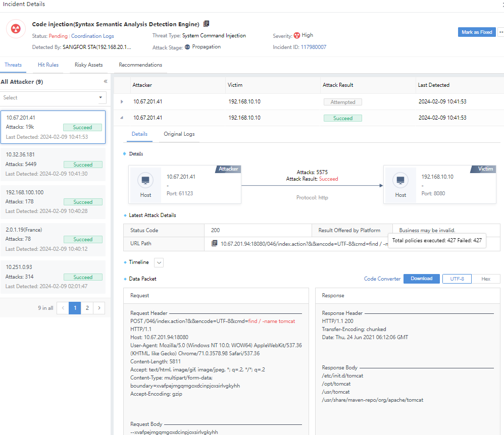
Task: Click the Mark as Fixed button
Action: pos(476,32)
